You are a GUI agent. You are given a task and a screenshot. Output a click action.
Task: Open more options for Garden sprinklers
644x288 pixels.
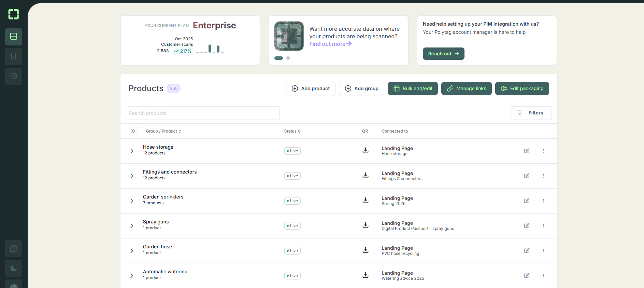543,201
